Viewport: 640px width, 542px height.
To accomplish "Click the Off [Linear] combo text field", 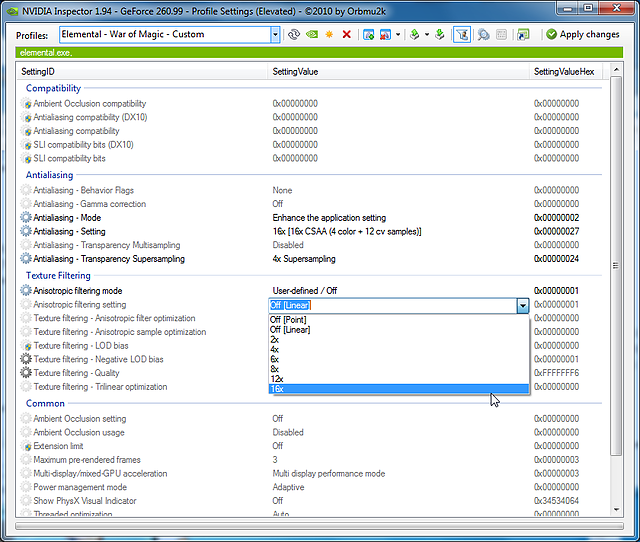I will point(392,305).
